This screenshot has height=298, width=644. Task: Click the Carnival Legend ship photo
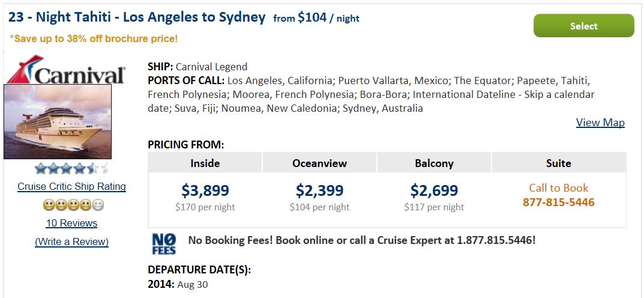coord(58,122)
